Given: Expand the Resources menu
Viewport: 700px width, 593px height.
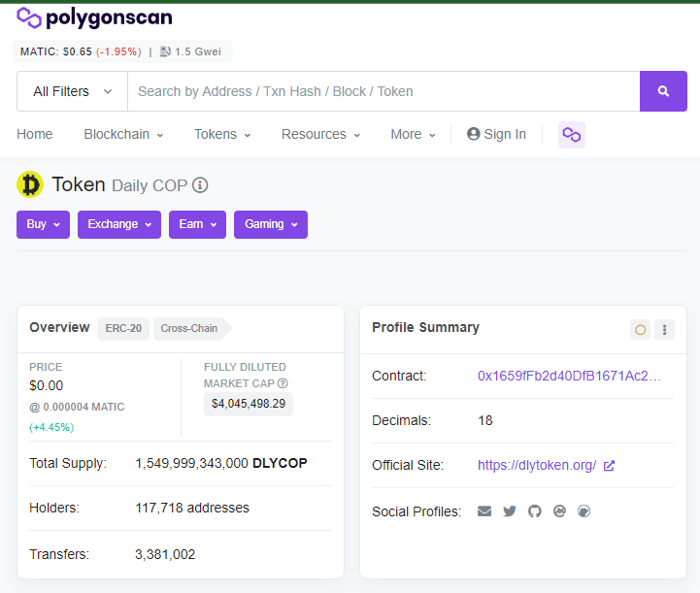Looking at the screenshot, I should [x=320, y=134].
